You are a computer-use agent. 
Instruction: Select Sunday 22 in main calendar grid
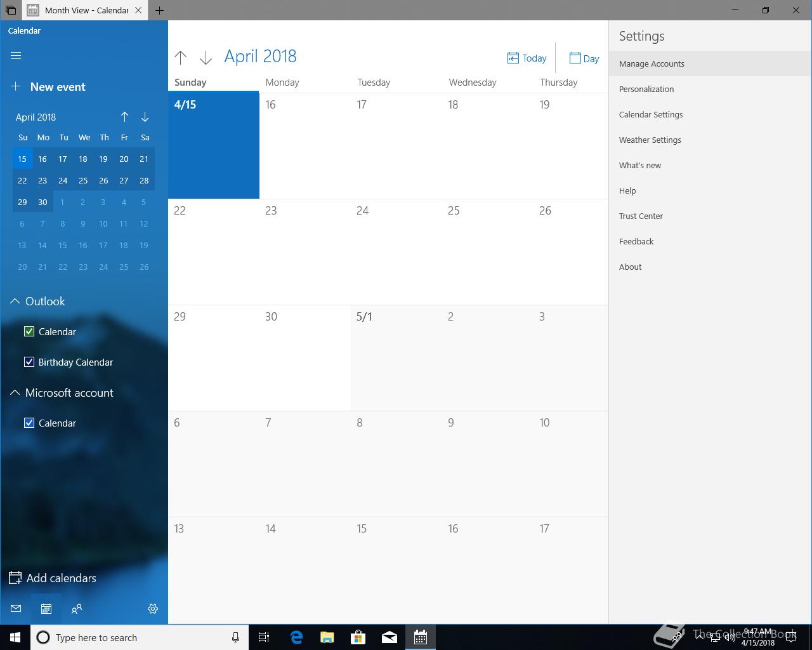pos(214,252)
